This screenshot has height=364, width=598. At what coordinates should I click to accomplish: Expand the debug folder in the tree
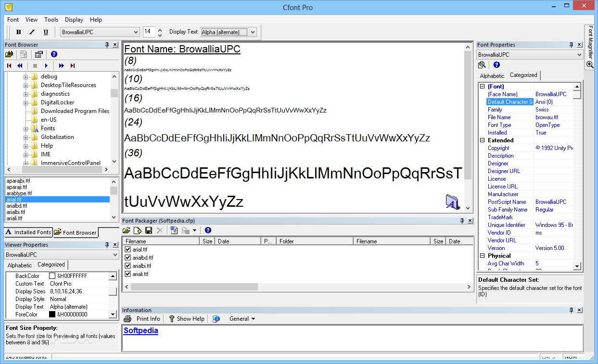(x=26, y=76)
